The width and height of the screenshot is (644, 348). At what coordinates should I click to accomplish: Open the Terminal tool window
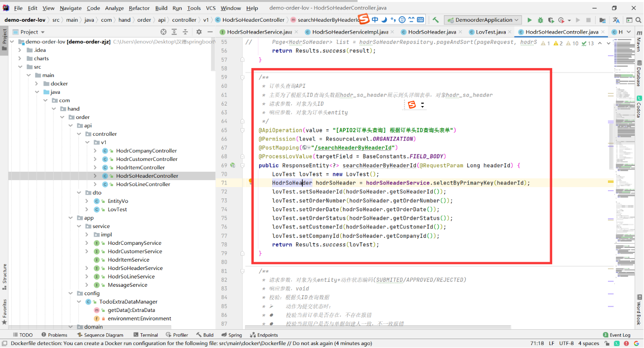145,335
